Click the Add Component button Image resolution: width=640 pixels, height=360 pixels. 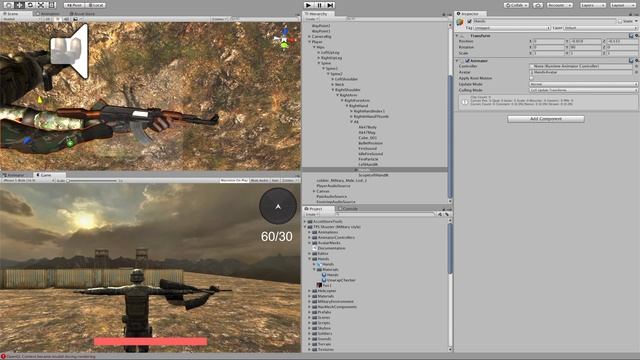coord(546,119)
